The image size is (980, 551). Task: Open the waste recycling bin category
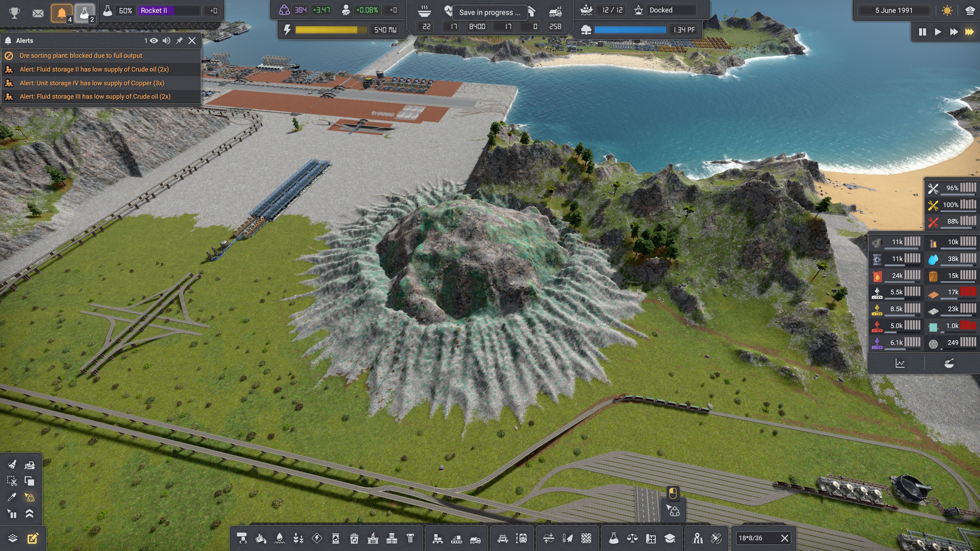pyautogui.click(x=354, y=539)
